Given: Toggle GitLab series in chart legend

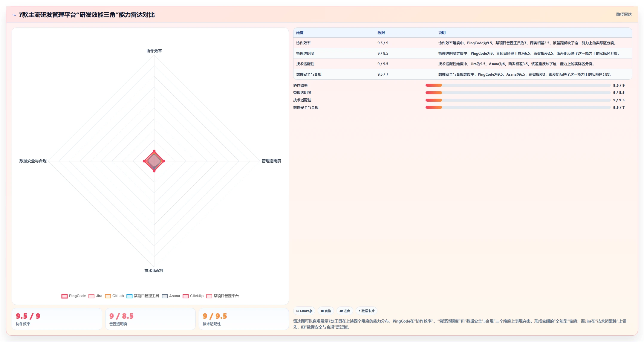Looking at the screenshot, I should [x=114, y=296].
